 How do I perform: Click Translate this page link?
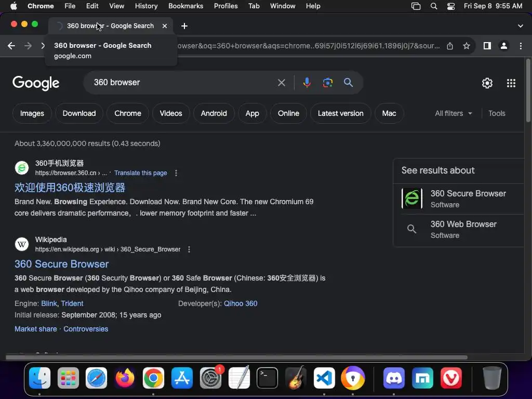pos(140,173)
